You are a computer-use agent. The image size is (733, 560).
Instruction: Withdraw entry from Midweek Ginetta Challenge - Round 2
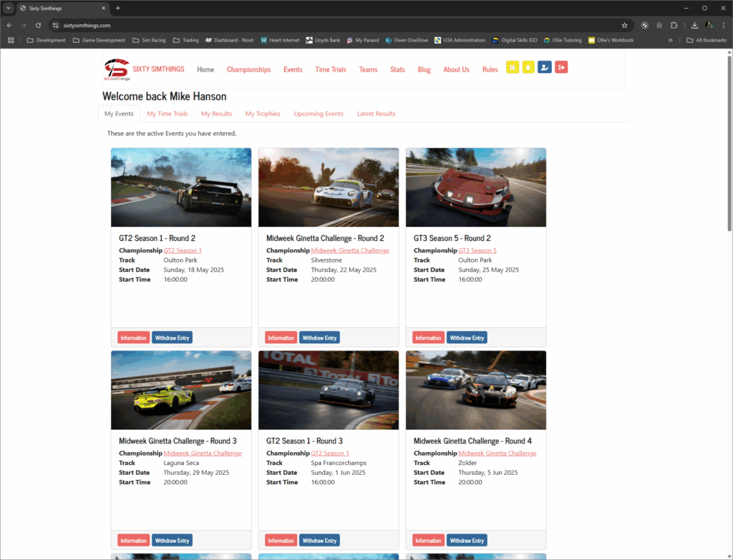(319, 338)
